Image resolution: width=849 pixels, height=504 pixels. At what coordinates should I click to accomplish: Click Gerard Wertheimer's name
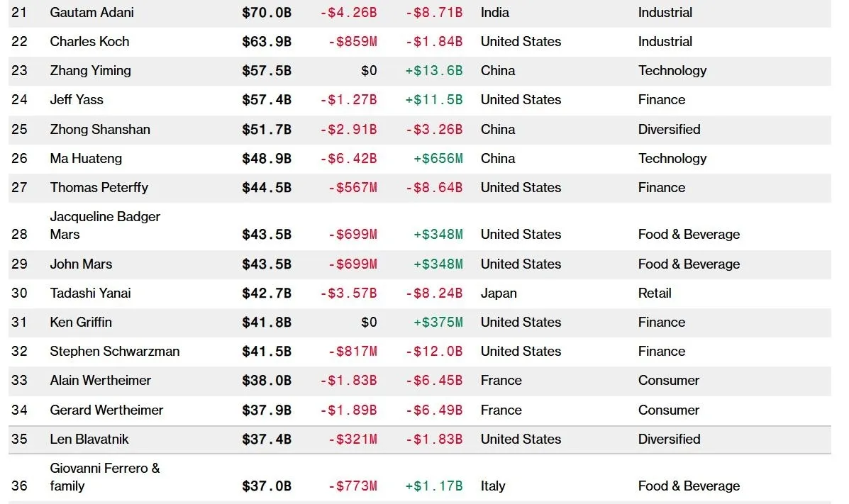pyautogui.click(x=106, y=410)
